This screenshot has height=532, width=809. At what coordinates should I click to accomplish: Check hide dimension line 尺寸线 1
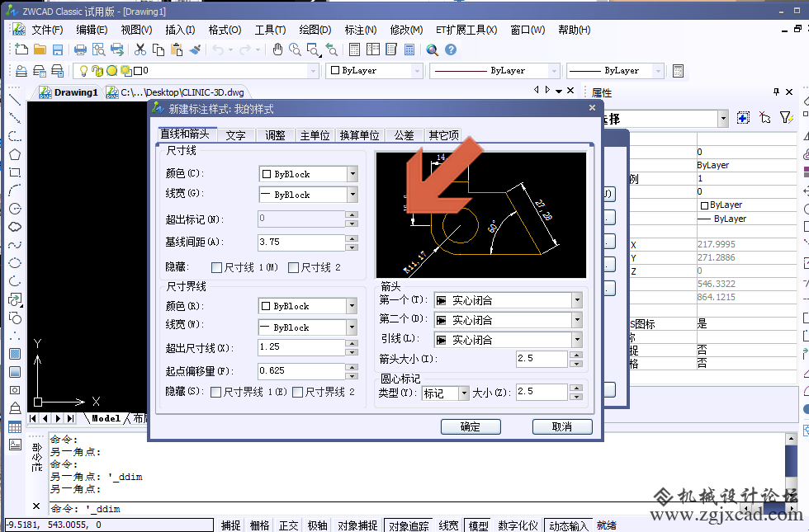[216, 267]
